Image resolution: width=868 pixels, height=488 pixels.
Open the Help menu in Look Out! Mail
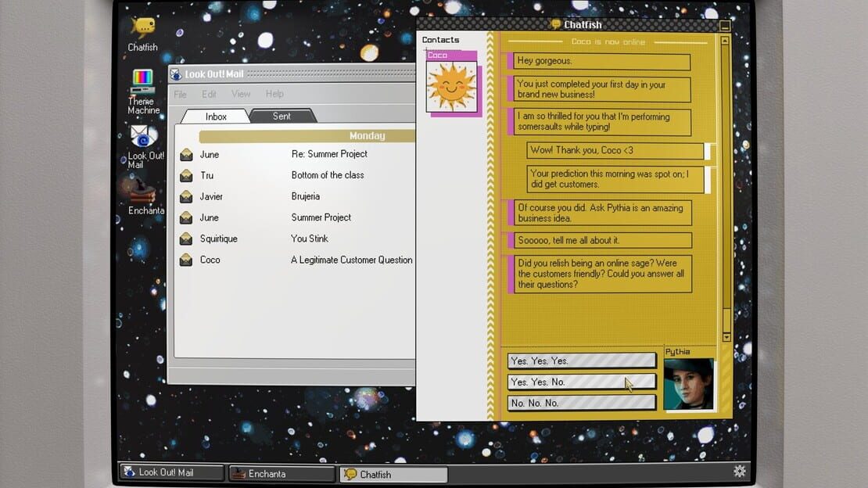point(274,94)
